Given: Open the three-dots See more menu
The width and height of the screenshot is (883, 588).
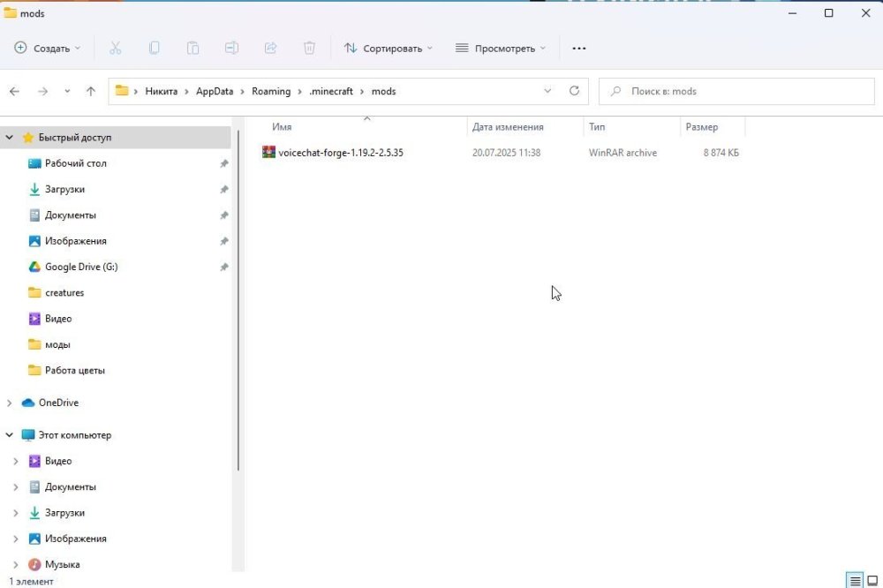Looking at the screenshot, I should coord(579,49).
